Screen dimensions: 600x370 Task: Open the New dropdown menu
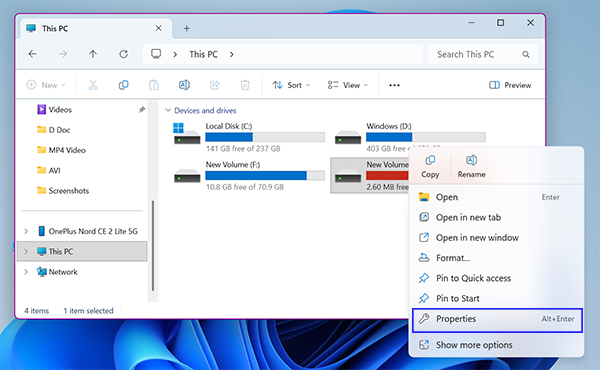coord(46,85)
